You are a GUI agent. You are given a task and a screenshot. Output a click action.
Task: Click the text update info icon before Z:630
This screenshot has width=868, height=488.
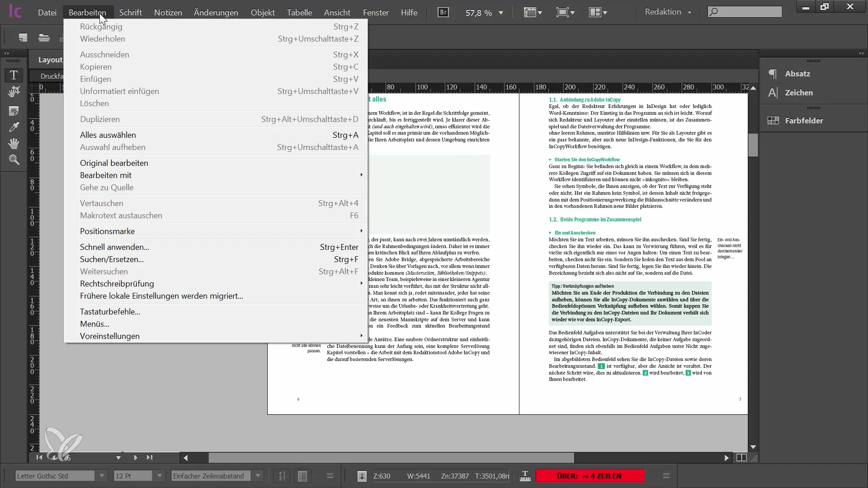coord(362,476)
